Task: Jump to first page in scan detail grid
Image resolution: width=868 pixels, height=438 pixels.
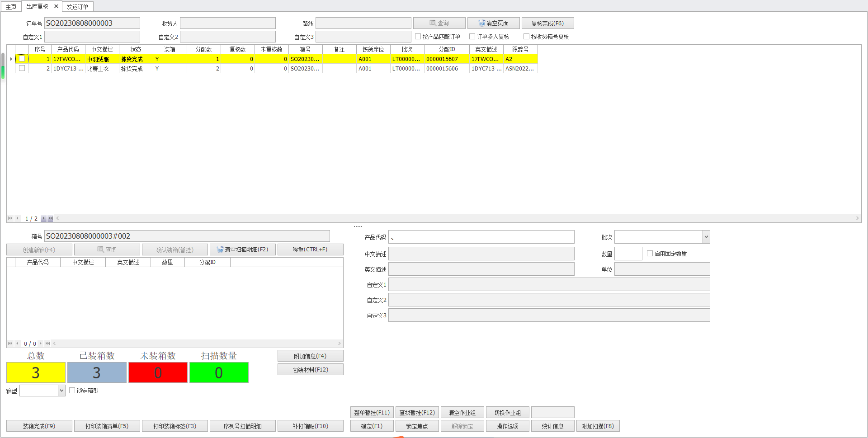Action: pos(10,344)
